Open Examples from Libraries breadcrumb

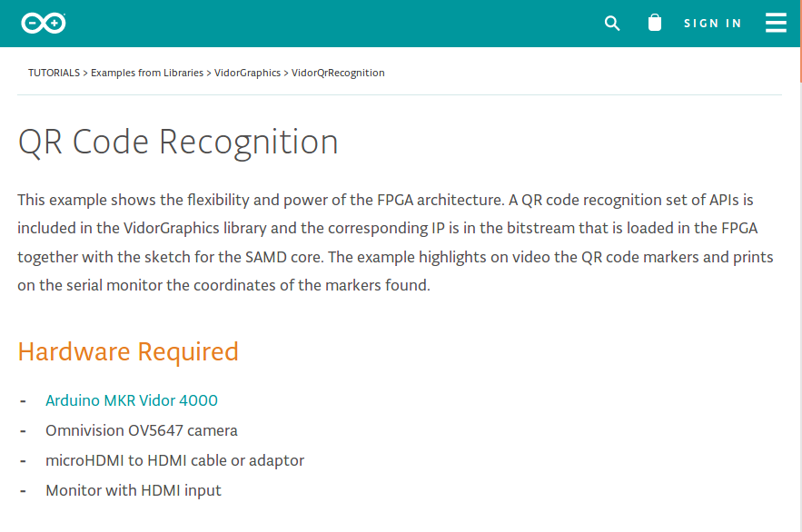pyautogui.click(x=147, y=73)
